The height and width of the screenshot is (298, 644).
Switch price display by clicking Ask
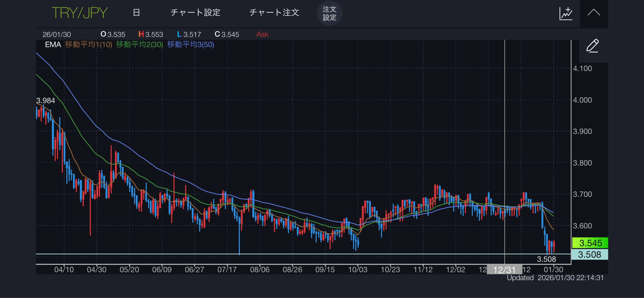point(262,34)
